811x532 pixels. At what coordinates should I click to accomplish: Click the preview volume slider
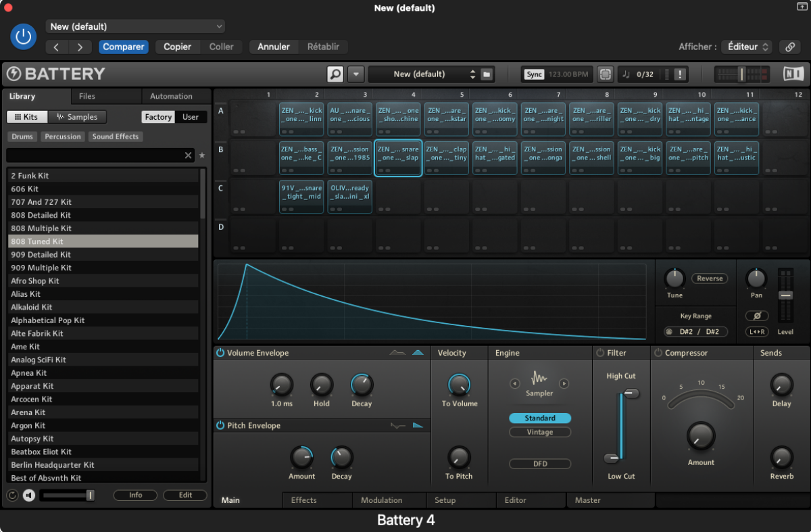click(67, 495)
